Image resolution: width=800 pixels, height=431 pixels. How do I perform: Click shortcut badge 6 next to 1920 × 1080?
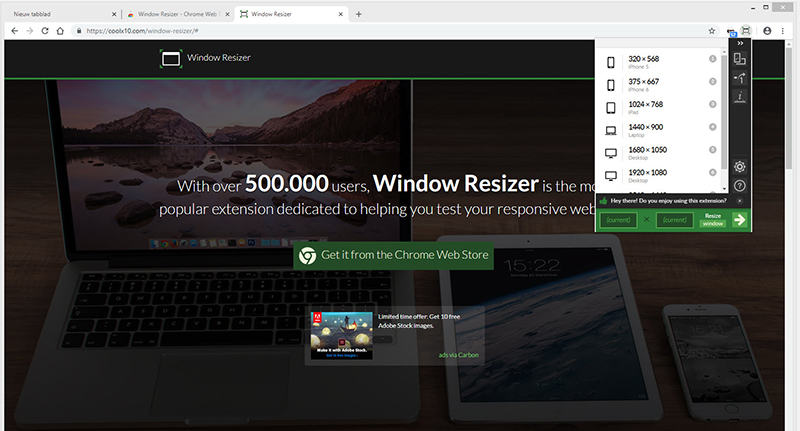[713, 172]
